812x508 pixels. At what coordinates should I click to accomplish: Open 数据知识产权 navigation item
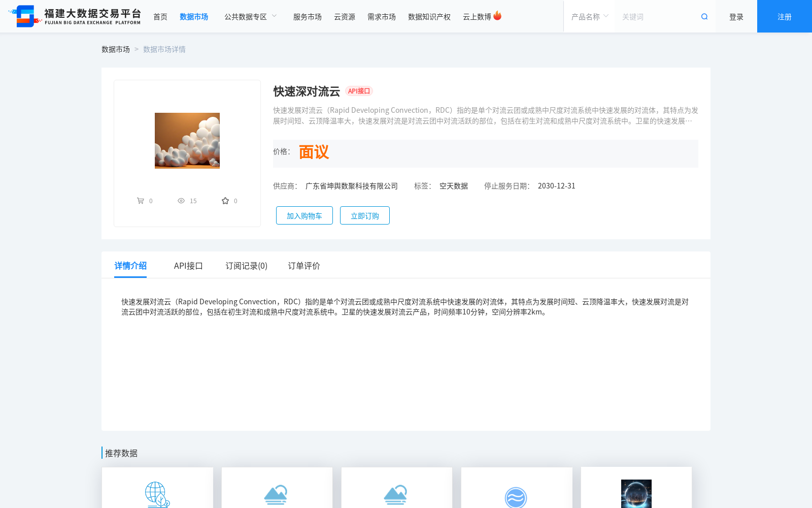click(x=429, y=17)
